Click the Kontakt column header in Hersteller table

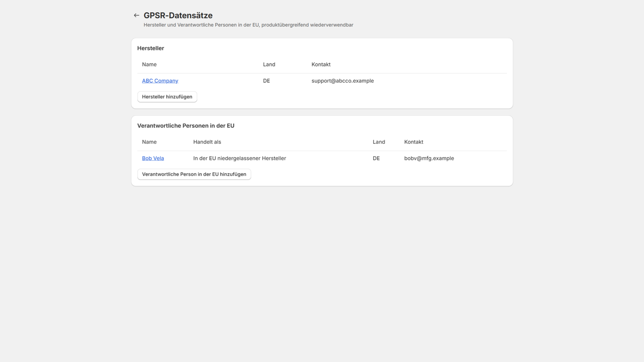pos(321,65)
